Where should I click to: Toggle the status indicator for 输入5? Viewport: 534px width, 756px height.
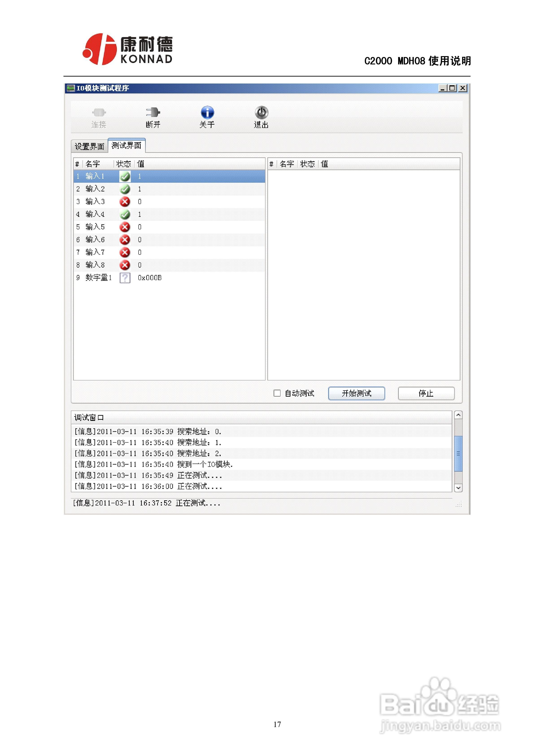click(125, 227)
